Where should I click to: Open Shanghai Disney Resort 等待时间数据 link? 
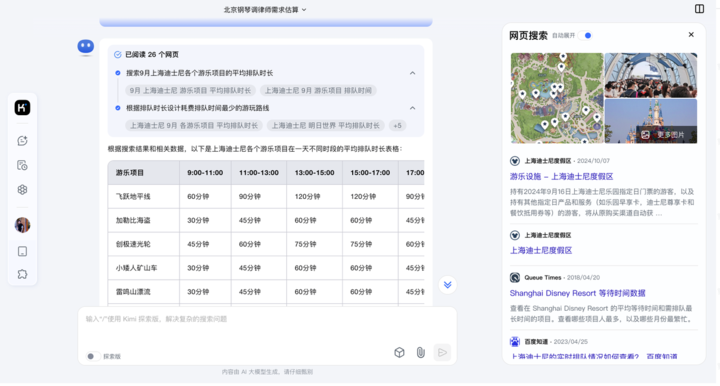click(577, 293)
